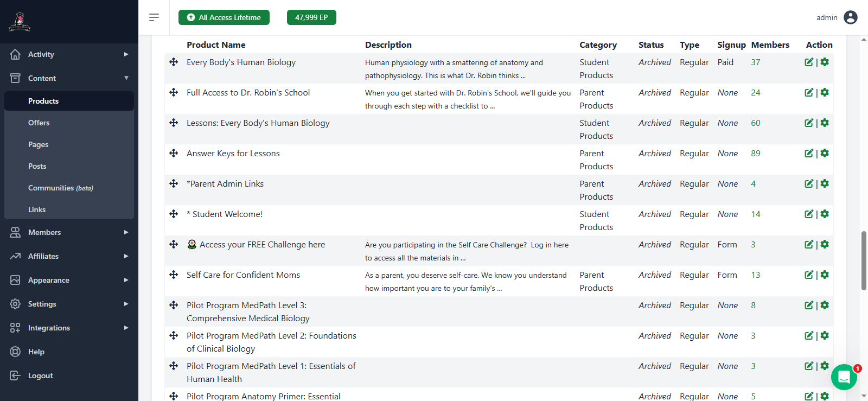Click the 47,999 EP button

point(311,17)
